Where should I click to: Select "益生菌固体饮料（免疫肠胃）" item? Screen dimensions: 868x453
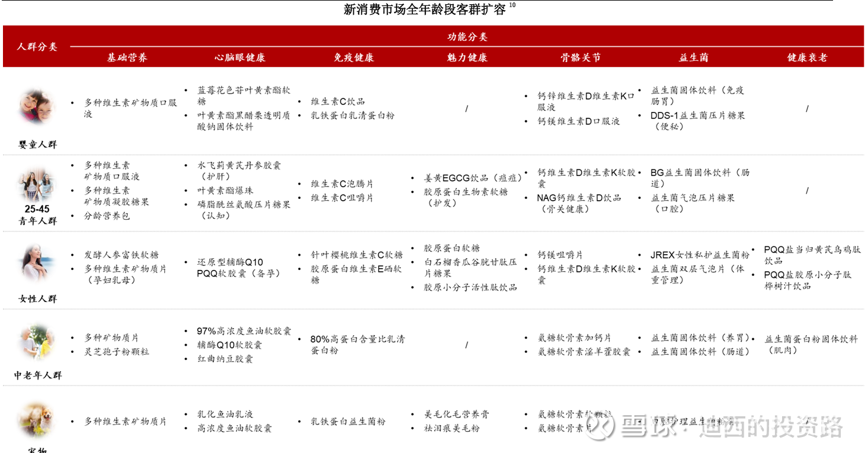coord(697,96)
